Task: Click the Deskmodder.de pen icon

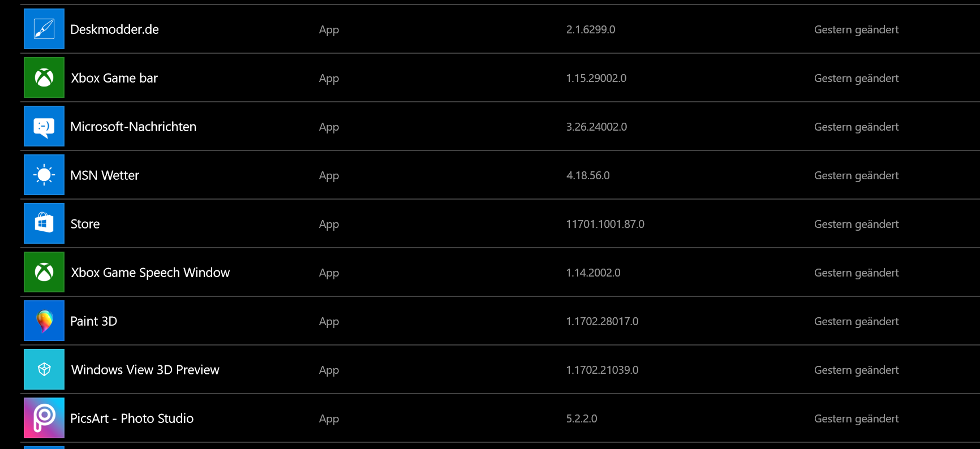Action: (x=44, y=29)
